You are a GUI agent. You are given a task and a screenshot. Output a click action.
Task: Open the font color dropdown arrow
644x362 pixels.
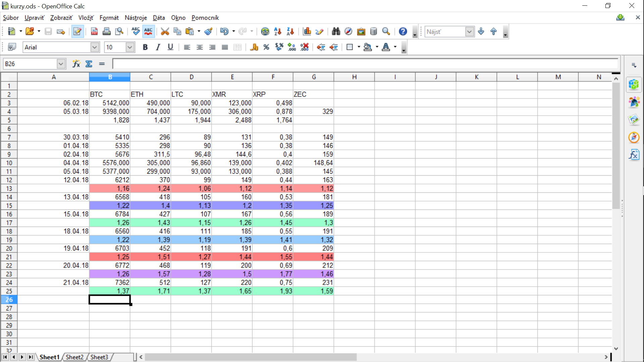(395, 47)
